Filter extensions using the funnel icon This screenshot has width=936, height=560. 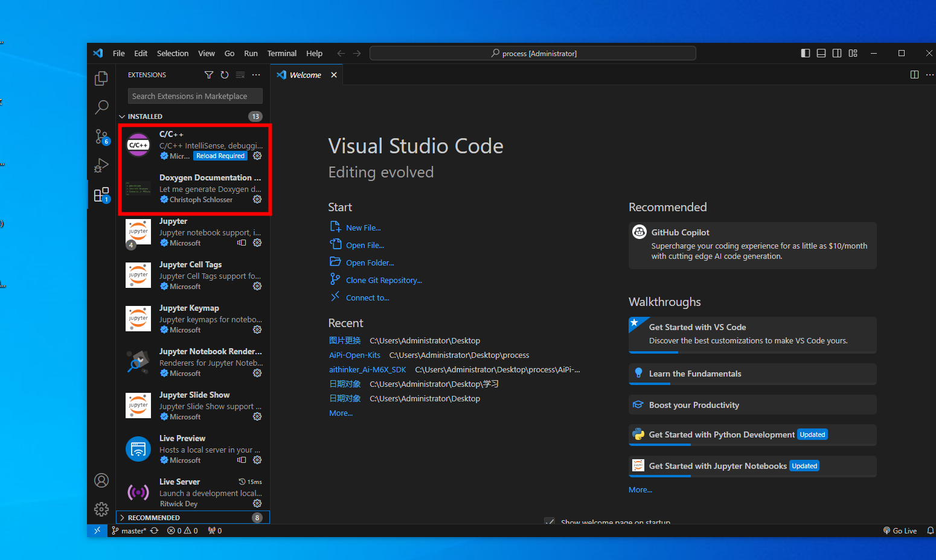tap(209, 75)
